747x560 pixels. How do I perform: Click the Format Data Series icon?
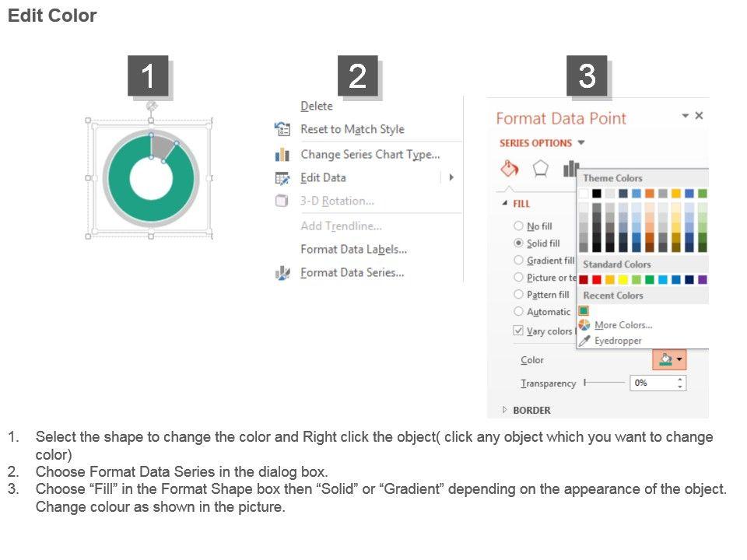tap(282, 273)
